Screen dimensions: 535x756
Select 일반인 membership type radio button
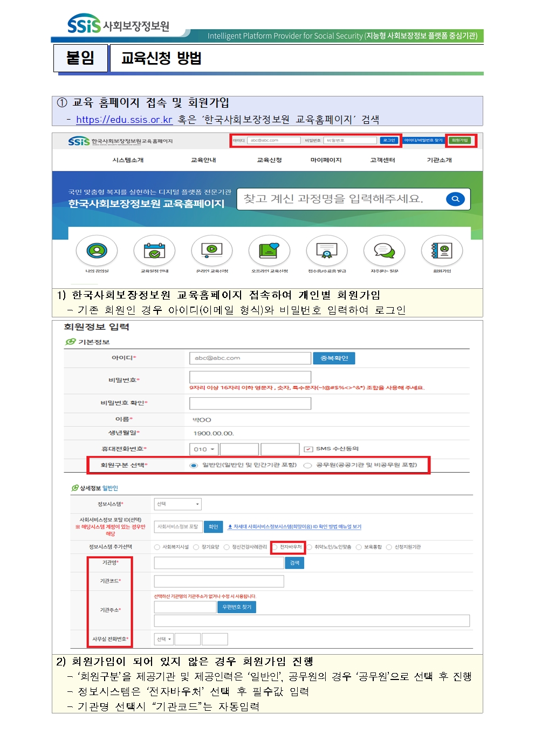194,466
